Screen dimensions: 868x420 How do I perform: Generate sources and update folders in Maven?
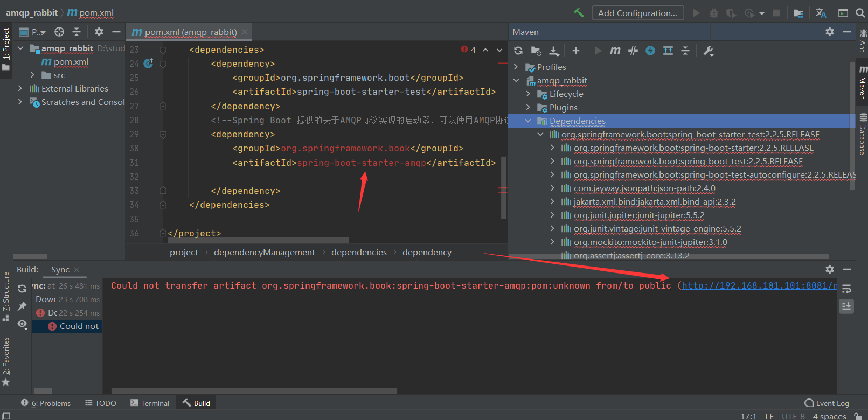536,51
